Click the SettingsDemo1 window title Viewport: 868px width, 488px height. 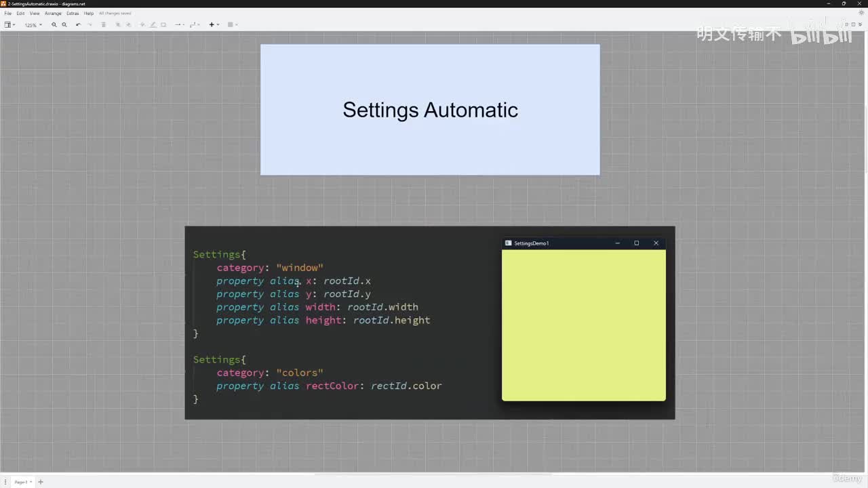click(x=532, y=243)
